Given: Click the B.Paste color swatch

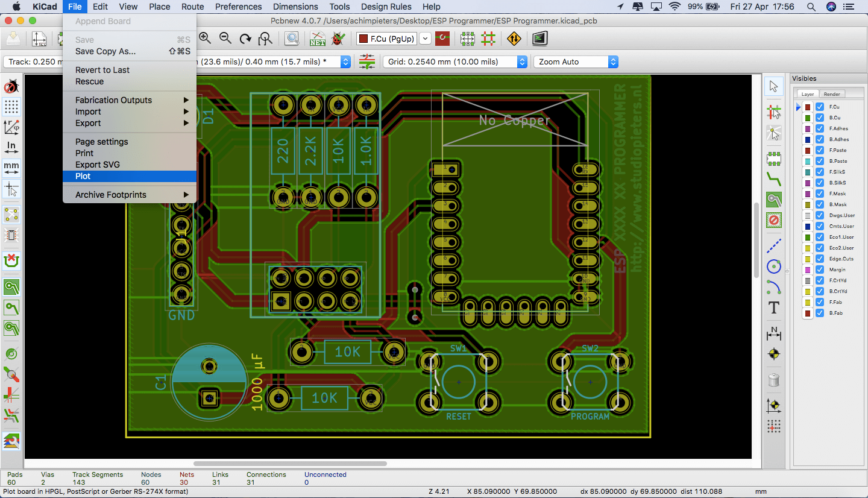Looking at the screenshot, I should click(808, 161).
